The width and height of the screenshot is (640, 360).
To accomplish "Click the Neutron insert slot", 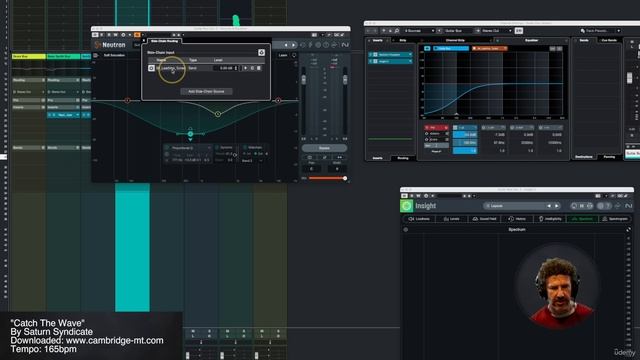I will pos(391,55).
